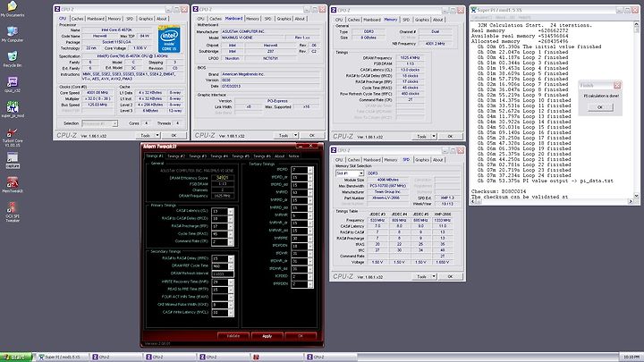This screenshot has width=644, height=362.
Task: Click the DRAM Efficiency Score value 54921
Action: (x=223, y=178)
